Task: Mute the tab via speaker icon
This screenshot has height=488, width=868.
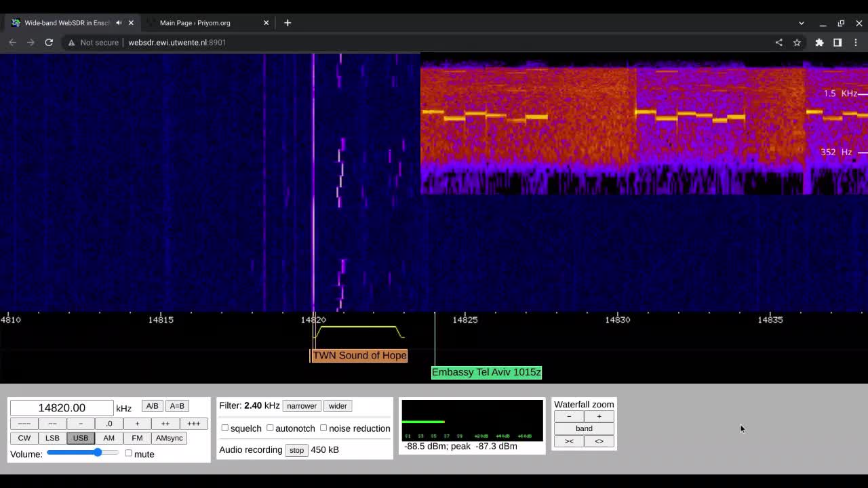Action: (119, 22)
